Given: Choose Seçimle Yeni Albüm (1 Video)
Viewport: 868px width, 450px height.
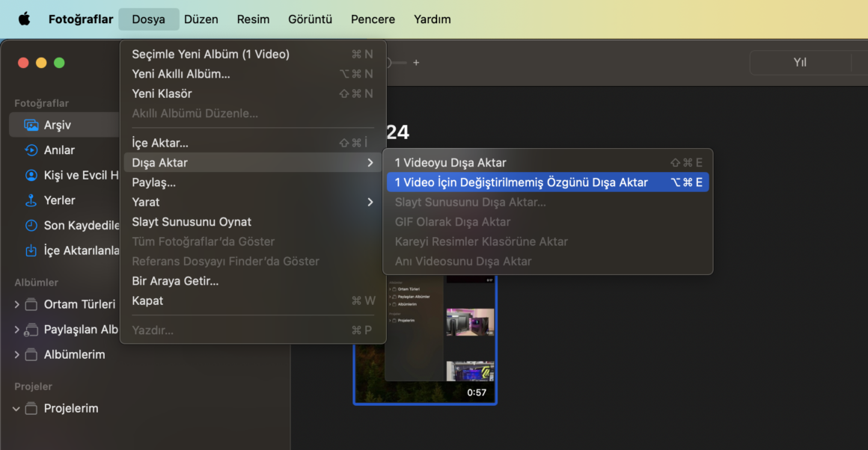Looking at the screenshot, I should click(253, 54).
